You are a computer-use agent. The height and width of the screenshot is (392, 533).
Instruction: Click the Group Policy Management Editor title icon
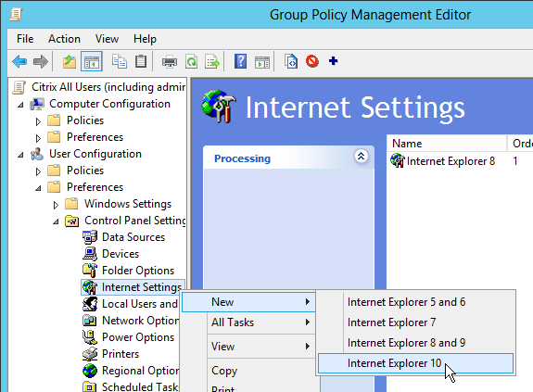17,15
